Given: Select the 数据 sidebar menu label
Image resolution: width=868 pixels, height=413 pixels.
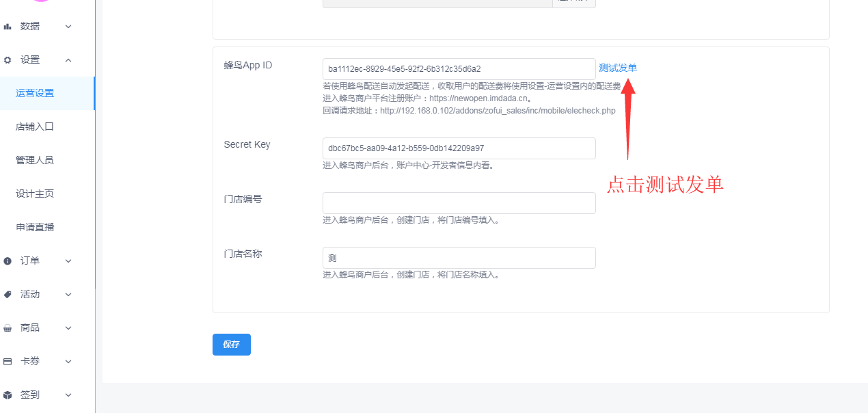Looking at the screenshot, I should pyautogui.click(x=30, y=26).
